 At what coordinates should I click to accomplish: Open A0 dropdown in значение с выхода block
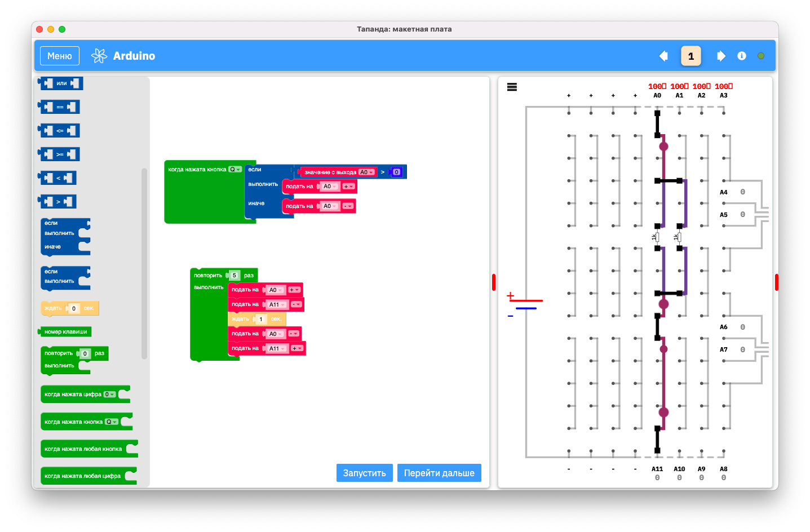click(x=367, y=172)
